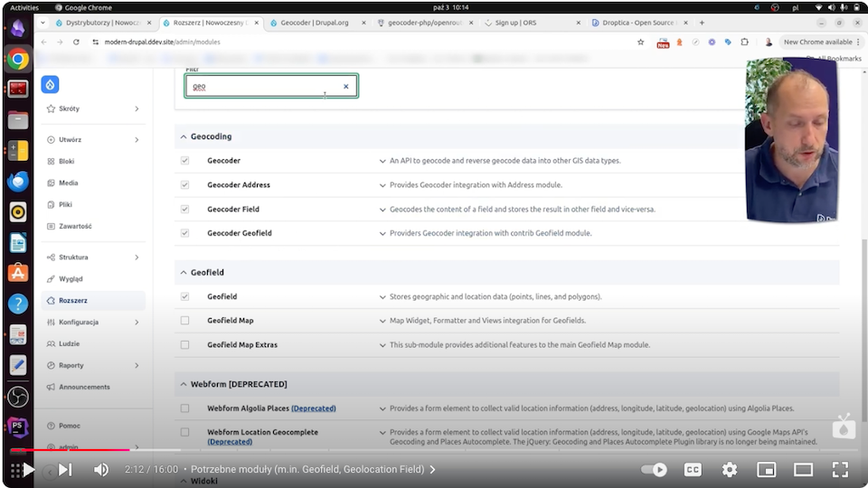Seek on the video progress bar

432,450
